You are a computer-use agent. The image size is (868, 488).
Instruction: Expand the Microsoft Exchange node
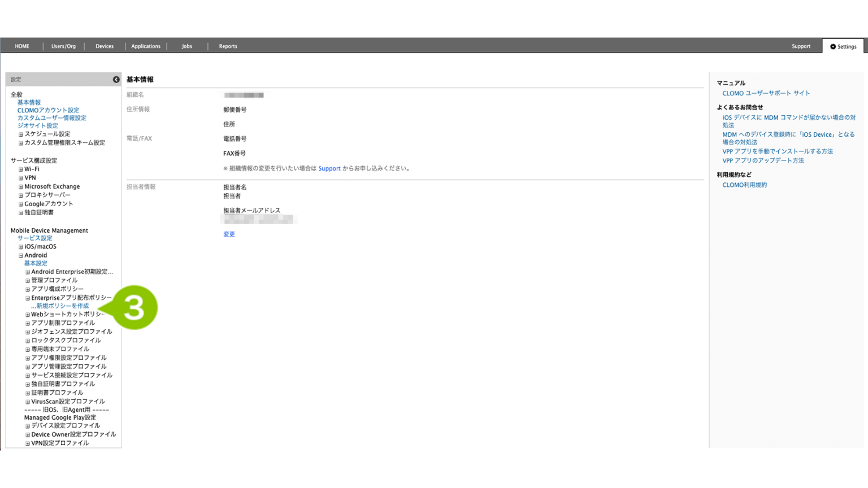(21, 187)
